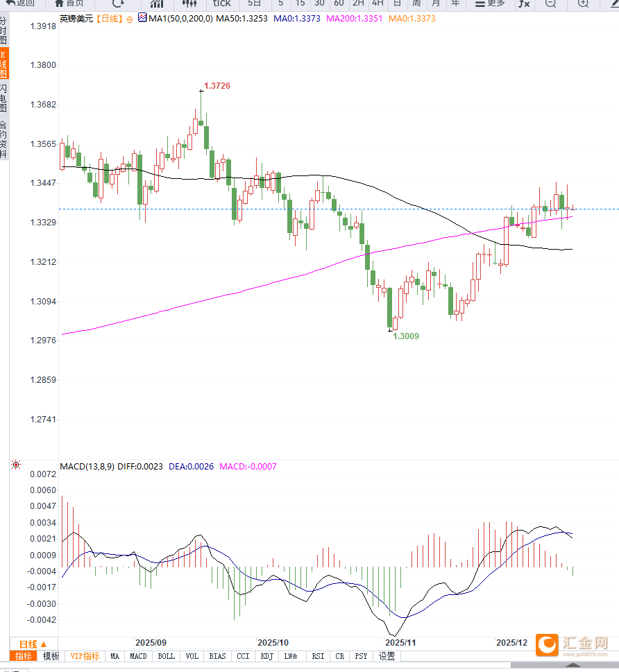Select the 4H timeframe button
The height and width of the screenshot is (672, 619).
pos(378,3)
